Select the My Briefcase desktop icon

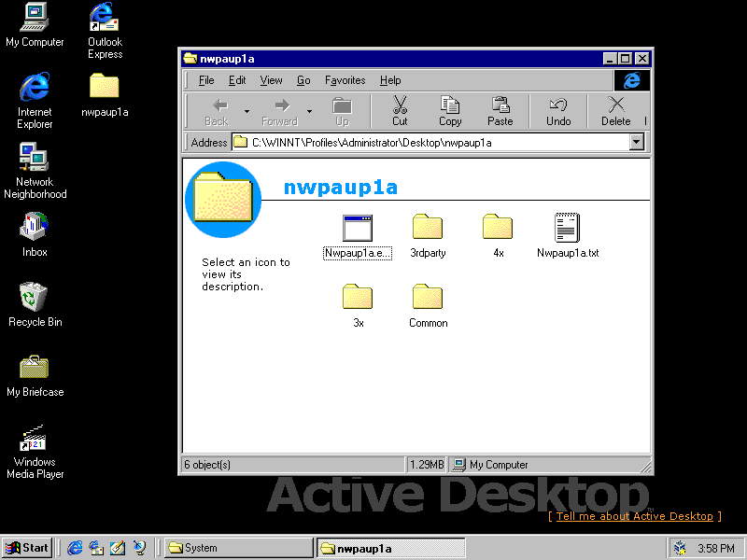point(35,375)
